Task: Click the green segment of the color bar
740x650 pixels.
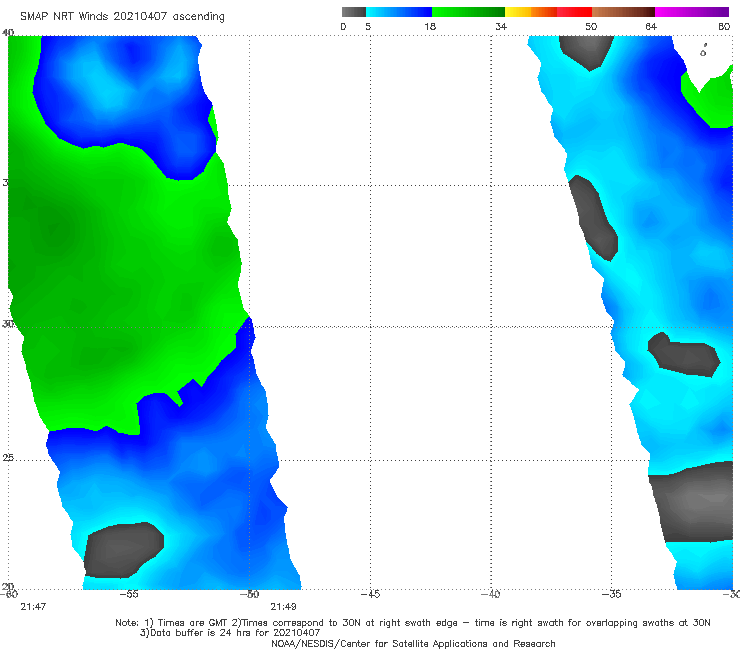Action: pyautogui.click(x=468, y=12)
